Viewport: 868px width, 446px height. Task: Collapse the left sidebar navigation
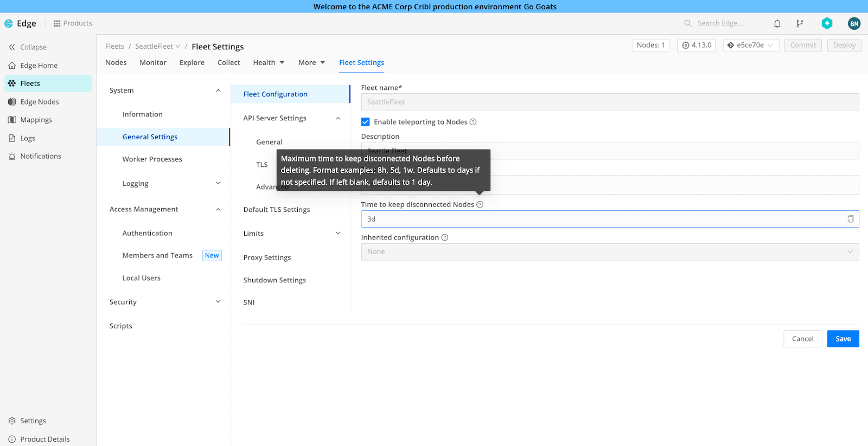[28, 47]
